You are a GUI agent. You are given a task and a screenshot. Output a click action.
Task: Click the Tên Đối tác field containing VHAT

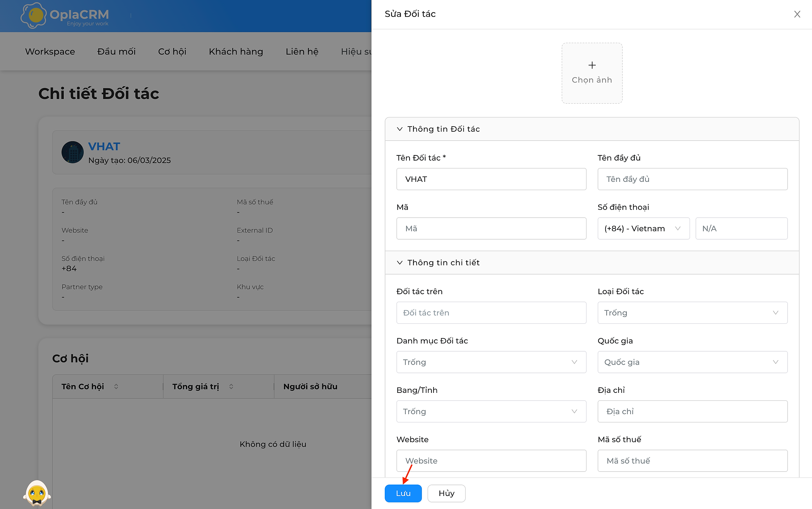491,179
